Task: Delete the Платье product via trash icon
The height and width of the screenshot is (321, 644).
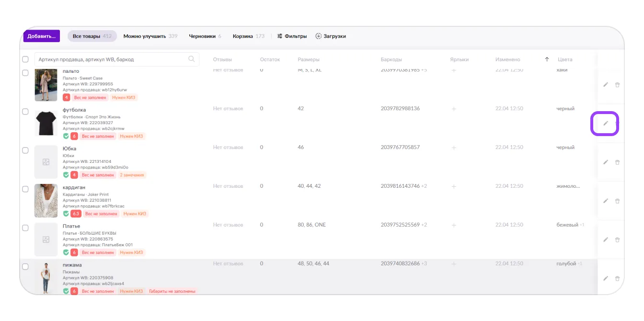Action: click(x=617, y=240)
